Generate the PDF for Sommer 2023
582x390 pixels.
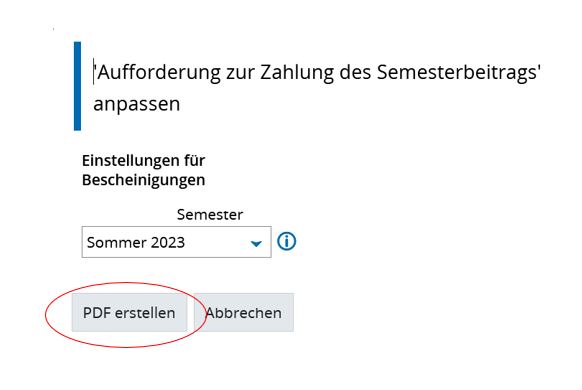129,313
